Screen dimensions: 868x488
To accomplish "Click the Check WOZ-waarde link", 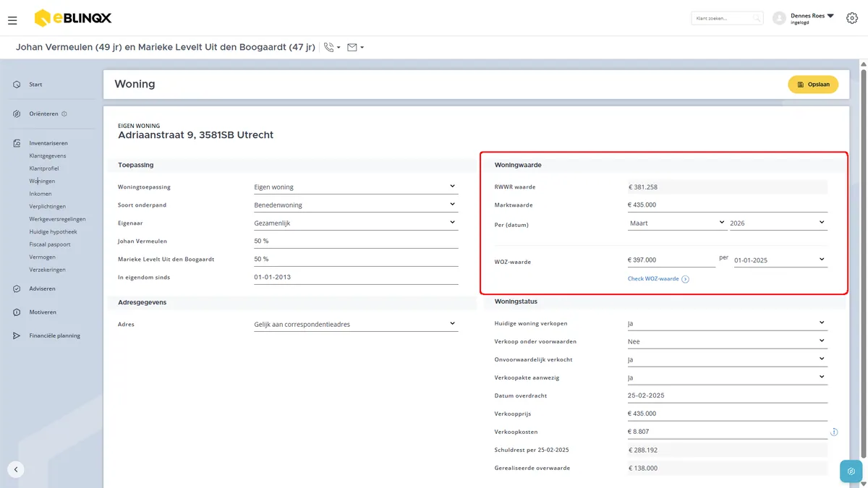I will click(658, 279).
